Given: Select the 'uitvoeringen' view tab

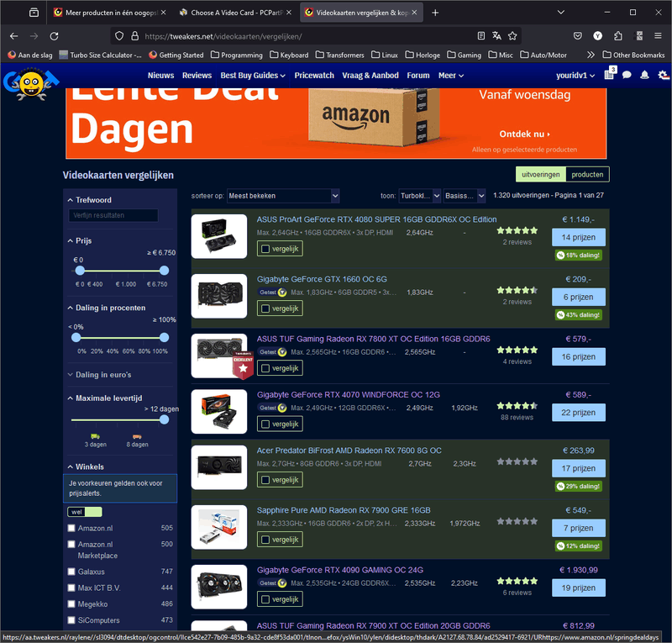Looking at the screenshot, I should (x=541, y=175).
